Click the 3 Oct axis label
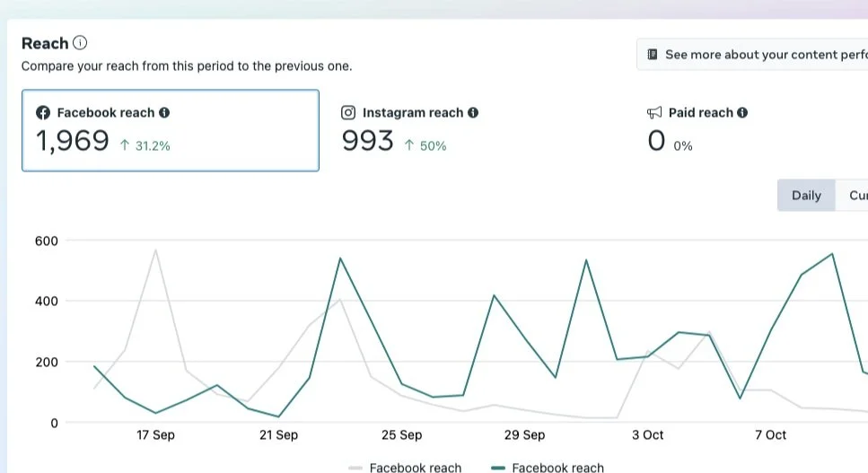Screen dimensions: 868x473 (648, 434)
